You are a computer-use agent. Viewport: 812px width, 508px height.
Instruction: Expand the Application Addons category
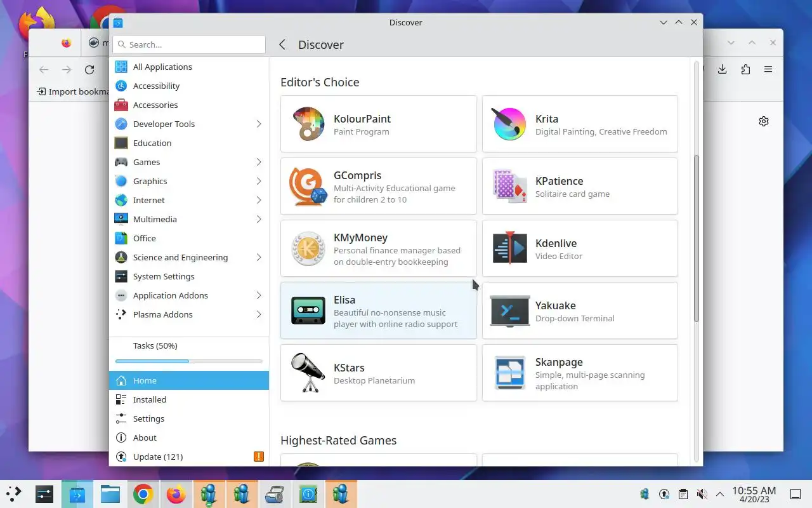(x=258, y=295)
